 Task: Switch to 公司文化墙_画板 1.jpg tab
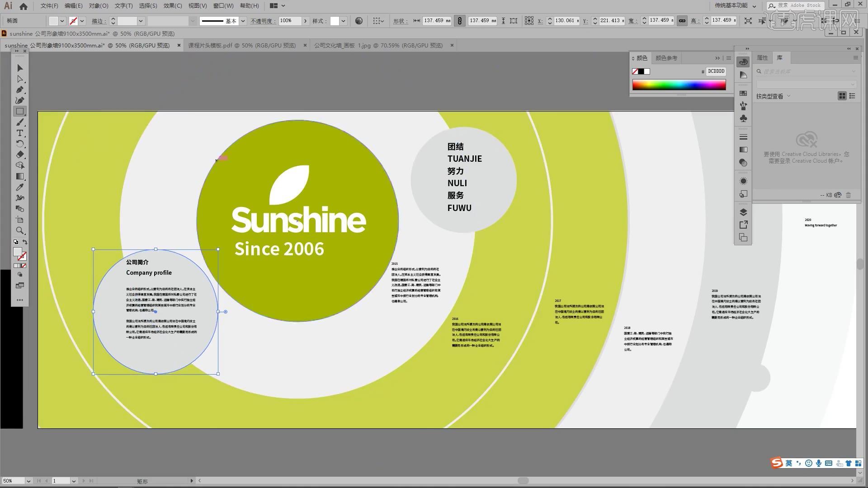coord(378,45)
